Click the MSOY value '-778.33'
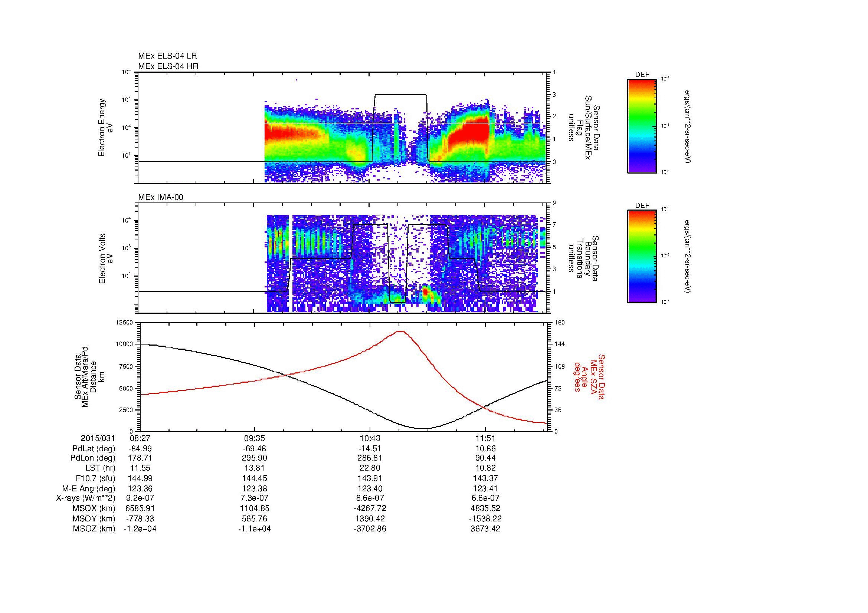Image resolution: width=868 pixels, height=613 pixels. pos(140,518)
